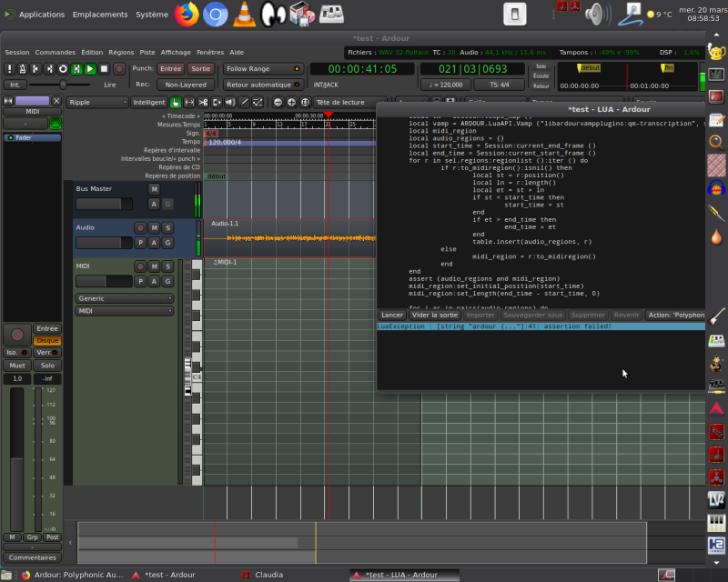
Task: Arm the global record button
Action: (x=118, y=69)
